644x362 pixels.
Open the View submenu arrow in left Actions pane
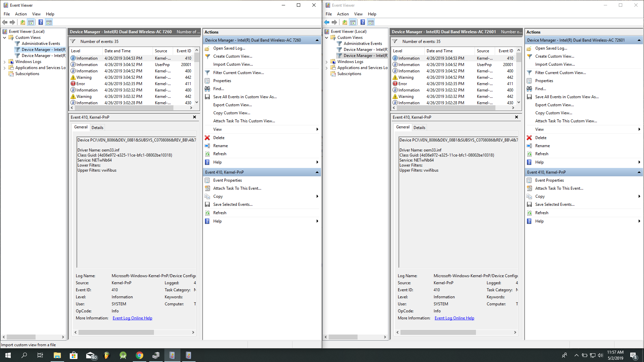[317, 129]
